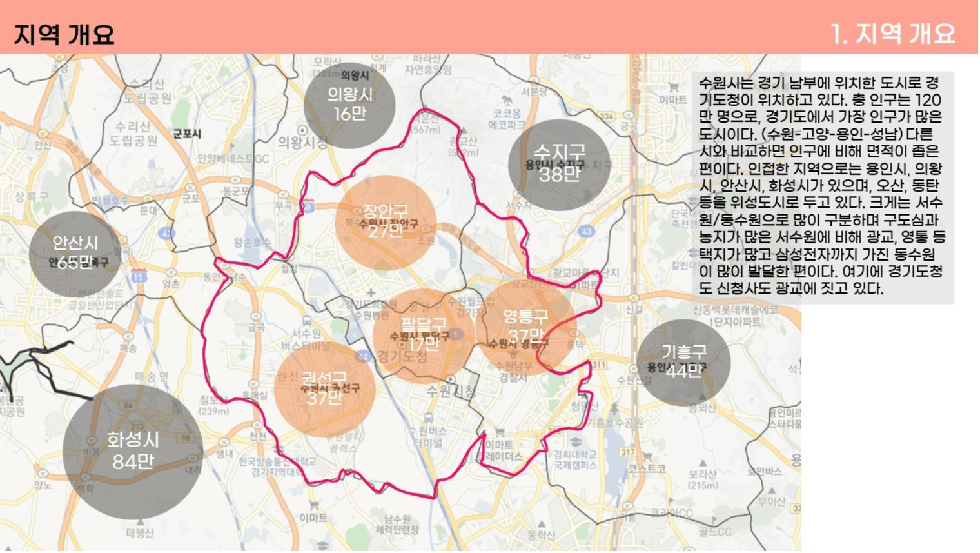
Task: Select the 영통구 37만 orange circle
Action: [526, 327]
